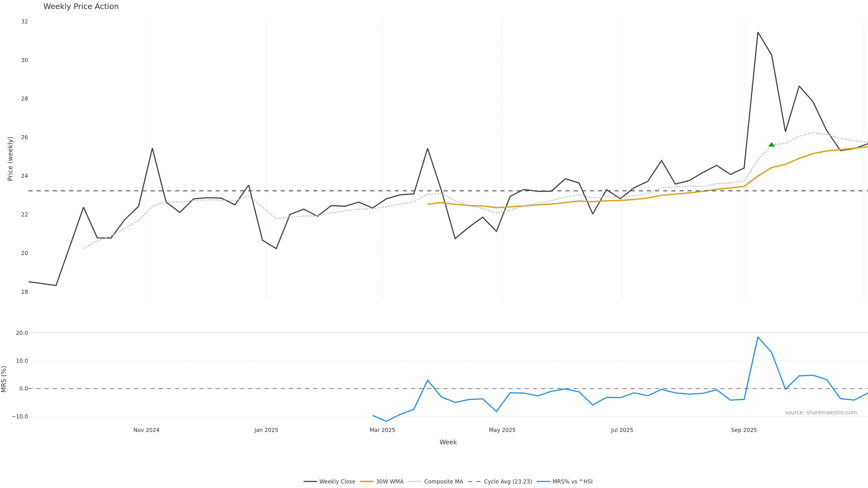This screenshot has width=868, height=488.
Task: Click the MRS (%) y-axis title
Action: 4,379
